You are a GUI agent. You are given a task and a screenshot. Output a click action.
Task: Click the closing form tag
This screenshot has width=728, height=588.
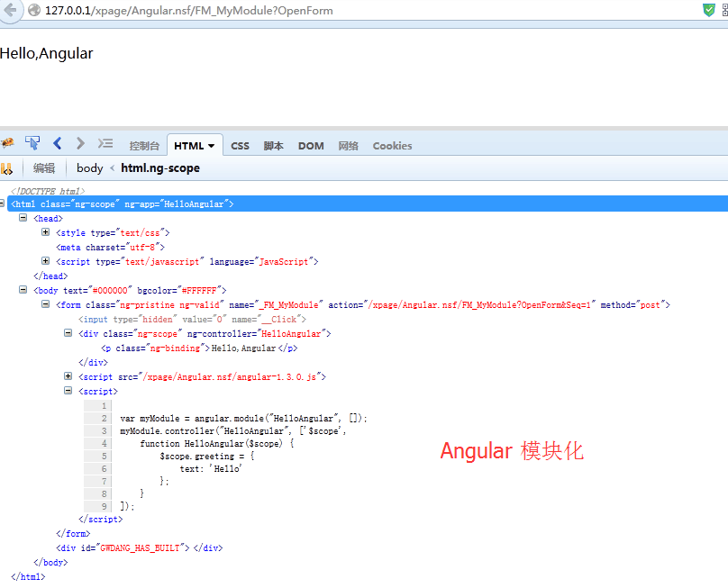73,534
